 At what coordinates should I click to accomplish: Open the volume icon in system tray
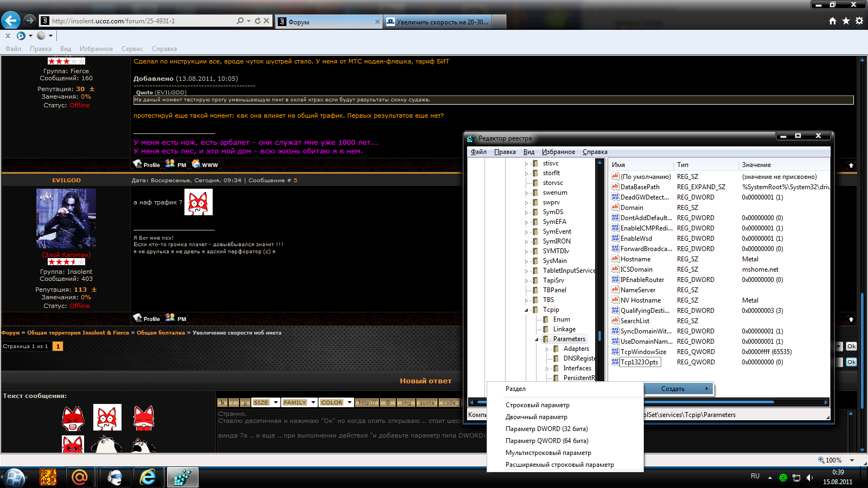(x=809, y=478)
